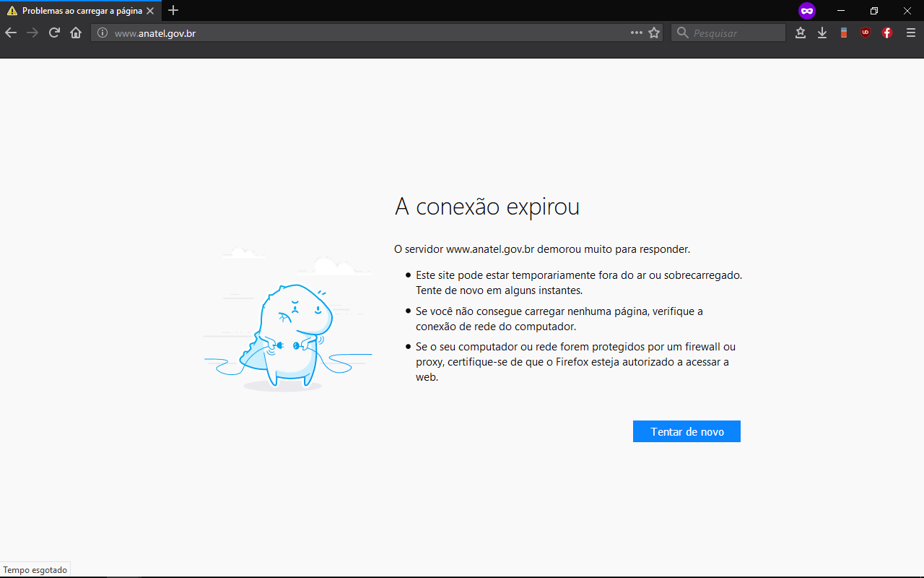Screen dimensions: 924x578
Task: Minimize the Firefox window
Action: click(841, 11)
